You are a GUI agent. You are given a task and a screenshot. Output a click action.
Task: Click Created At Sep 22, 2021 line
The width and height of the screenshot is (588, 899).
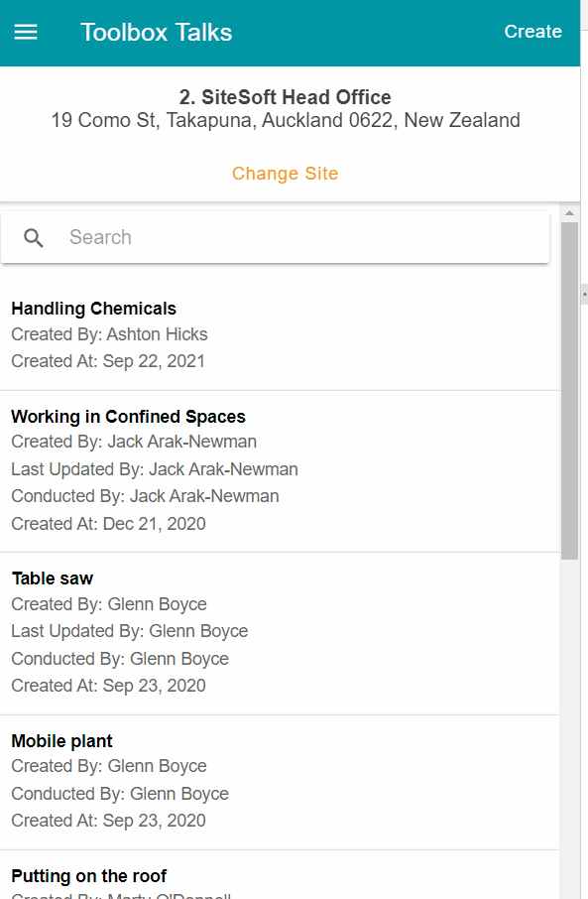coord(108,361)
